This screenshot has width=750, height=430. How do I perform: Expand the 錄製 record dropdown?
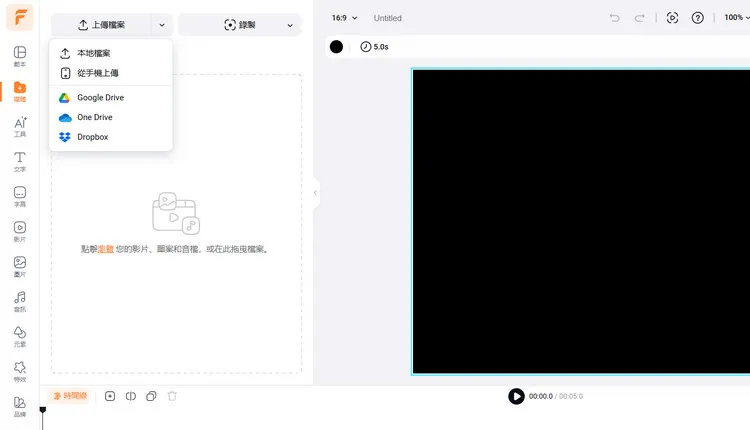(x=290, y=25)
